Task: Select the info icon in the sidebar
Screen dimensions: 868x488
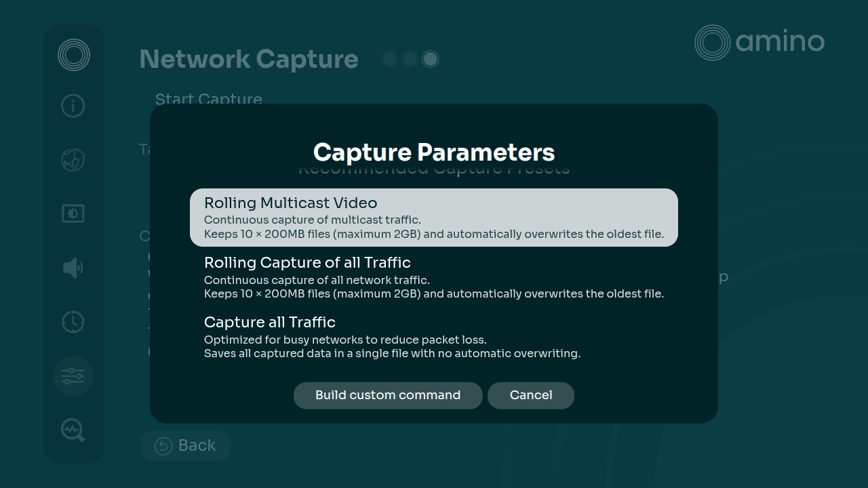Action: (x=73, y=106)
